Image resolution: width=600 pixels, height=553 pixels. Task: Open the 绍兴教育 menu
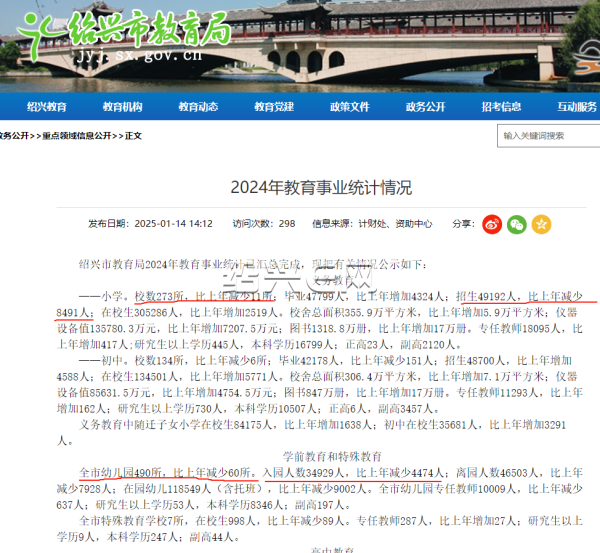click(x=47, y=106)
